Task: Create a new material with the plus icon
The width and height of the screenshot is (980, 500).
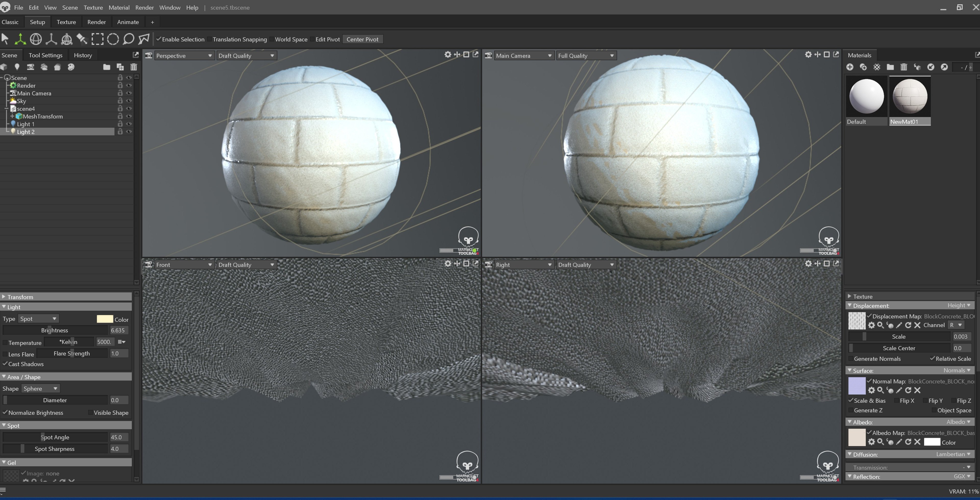Action: (850, 67)
